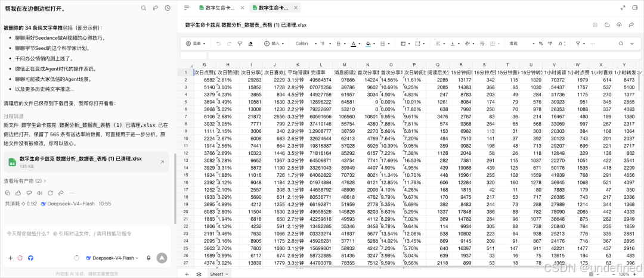
Task: Open cell borders options
Action: (x=383, y=43)
